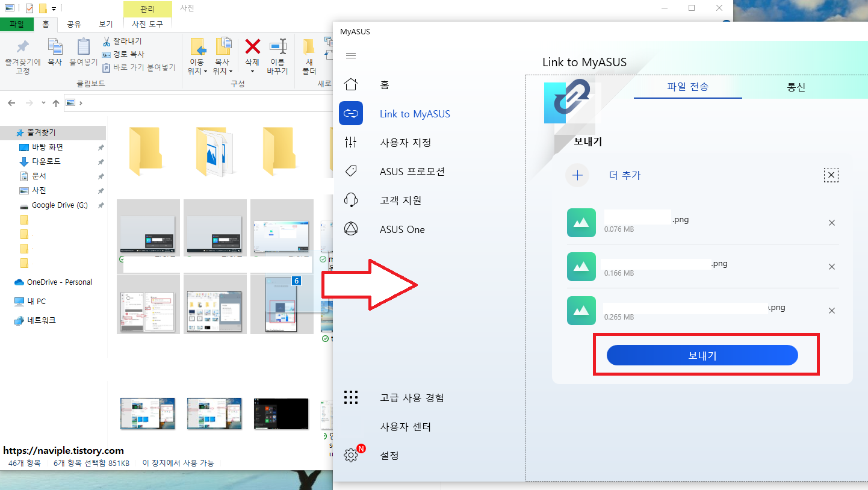
Task: Click the properties checkmark icon in title bar
Action: point(29,8)
